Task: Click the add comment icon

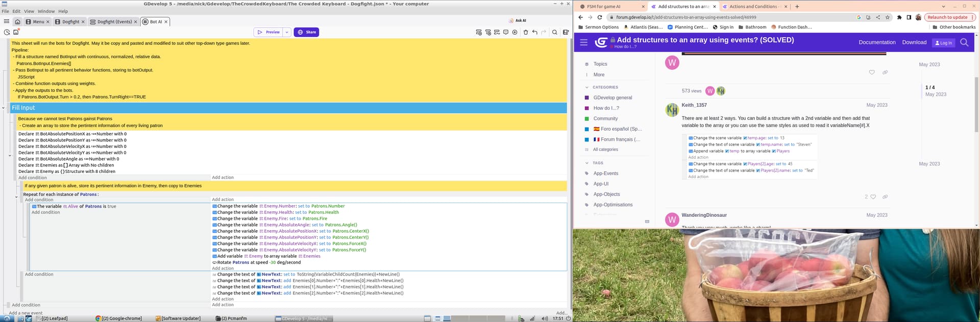Action: [505, 32]
